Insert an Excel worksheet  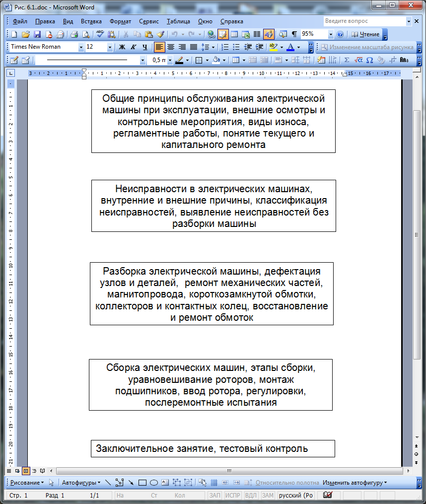tap(246, 34)
